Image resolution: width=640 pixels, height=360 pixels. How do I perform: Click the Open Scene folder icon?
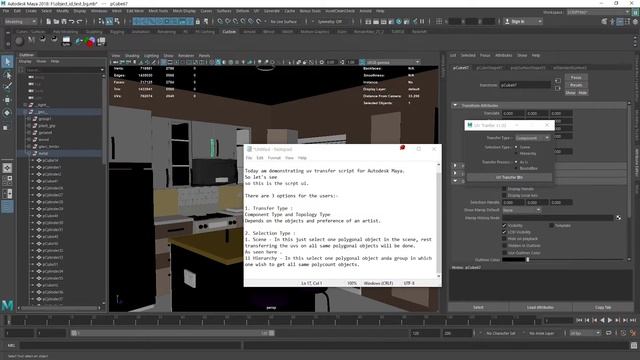tap(56, 21)
